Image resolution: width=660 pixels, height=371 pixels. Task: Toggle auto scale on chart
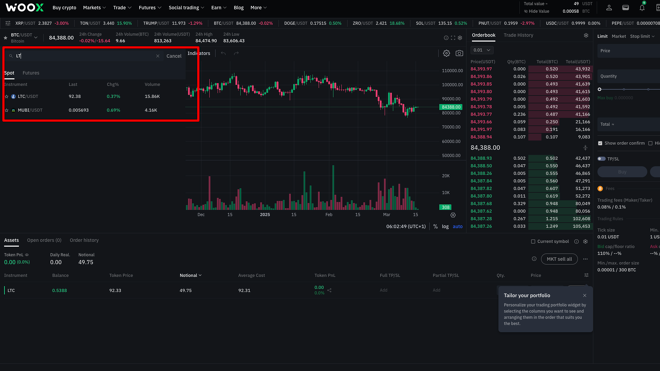(x=458, y=227)
